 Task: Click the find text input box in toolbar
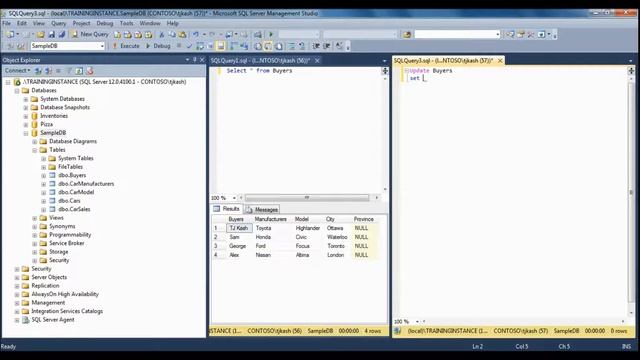pos(454,34)
